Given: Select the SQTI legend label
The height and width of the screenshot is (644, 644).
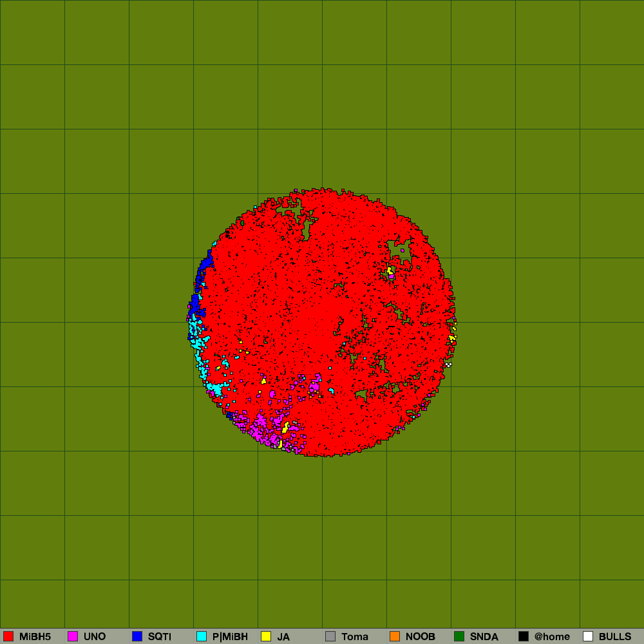Looking at the screenshot, I should tap(159, 637).
